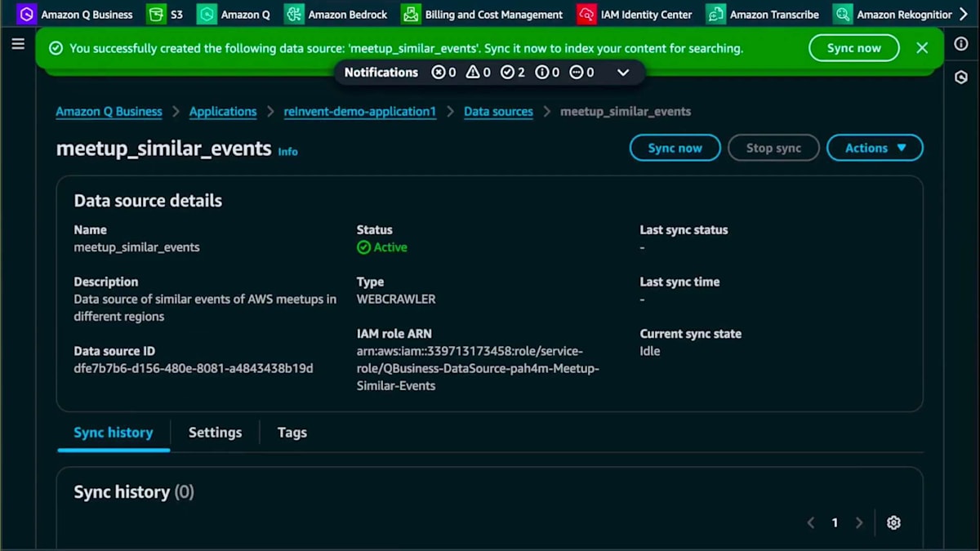The width and height of the screenshot is (980, 551).
Task: Open the hamburger navigation menu
Action: [18, 44]
